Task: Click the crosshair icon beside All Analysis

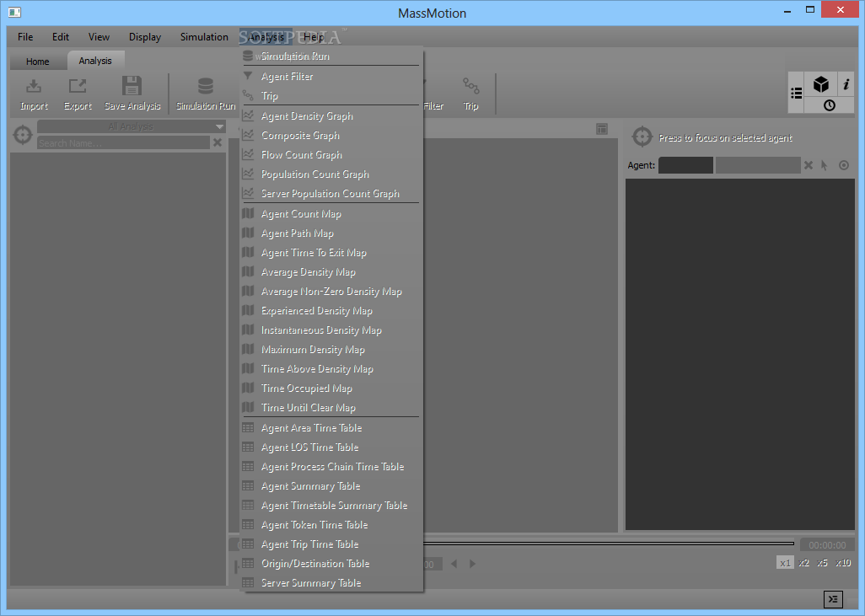Action: (23, 135)
